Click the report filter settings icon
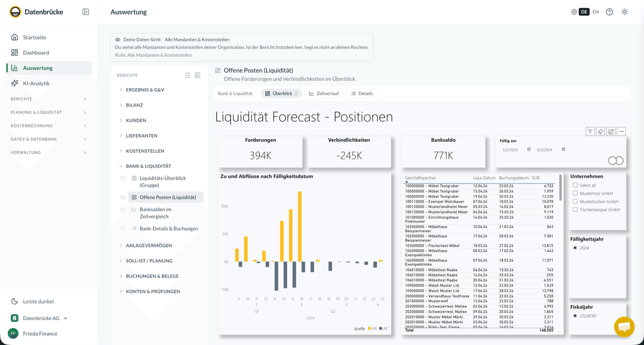The height and width of the screenshot is (345, 644). coord(188,75)
